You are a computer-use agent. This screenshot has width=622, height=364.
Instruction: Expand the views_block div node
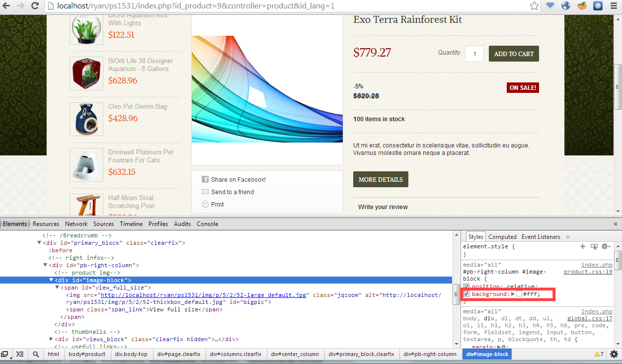(x=51, y=339)
